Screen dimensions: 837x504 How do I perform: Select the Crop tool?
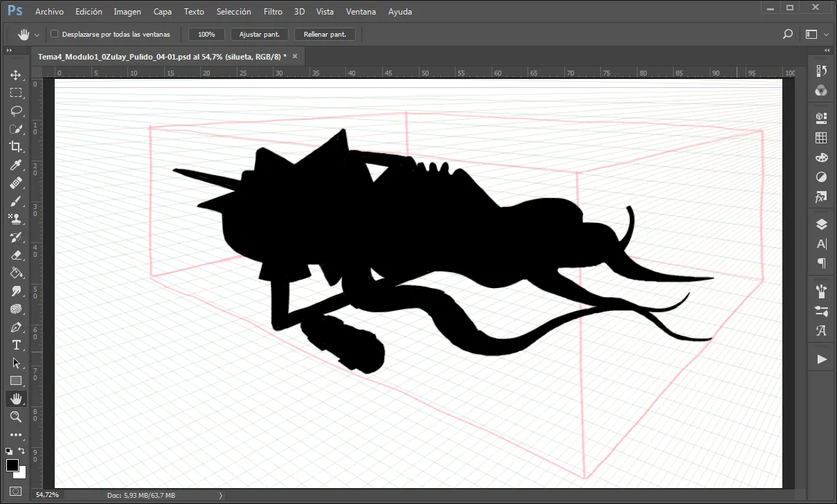coord(16,147)
